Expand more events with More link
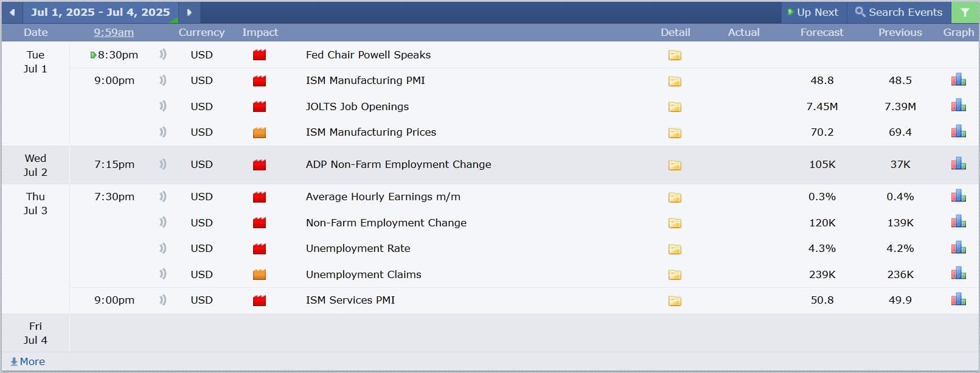Screen dimensions: 980x373 tap(28, 361)
